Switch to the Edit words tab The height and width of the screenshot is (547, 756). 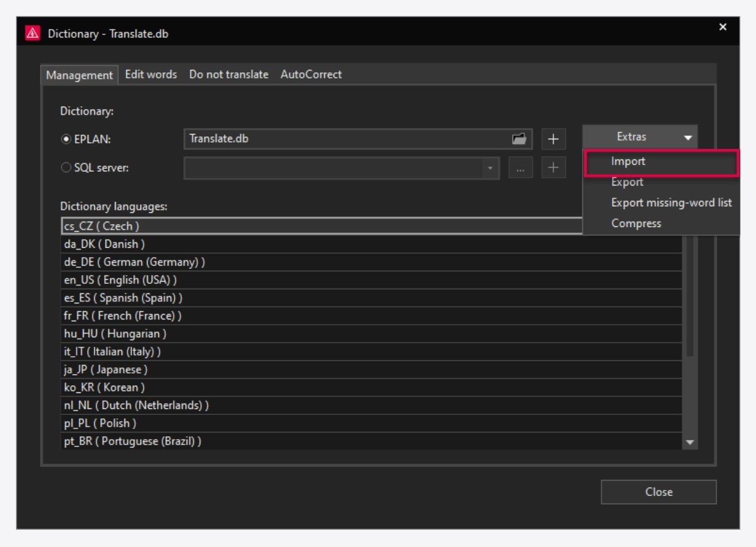click(x=150, y=74)
